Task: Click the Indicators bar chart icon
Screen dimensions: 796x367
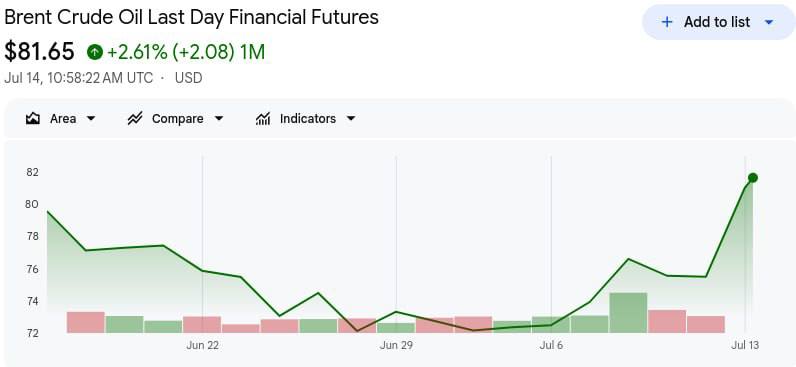Action: click(263, 119)
